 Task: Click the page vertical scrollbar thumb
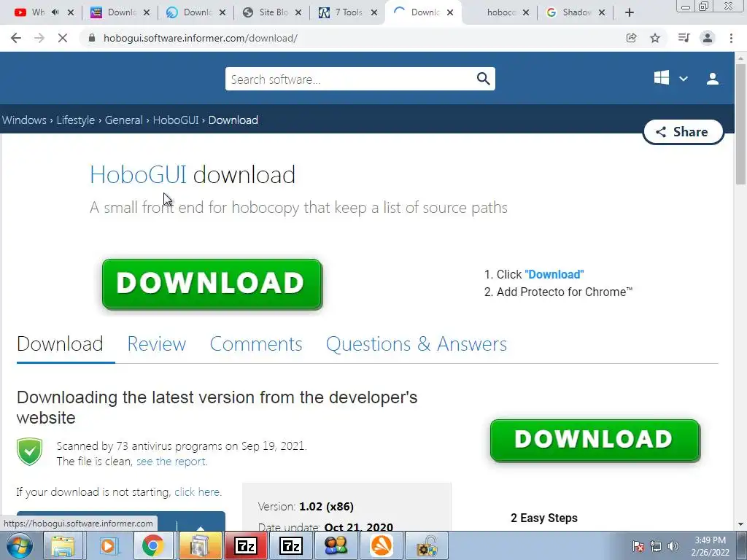[x=740, y=125]
